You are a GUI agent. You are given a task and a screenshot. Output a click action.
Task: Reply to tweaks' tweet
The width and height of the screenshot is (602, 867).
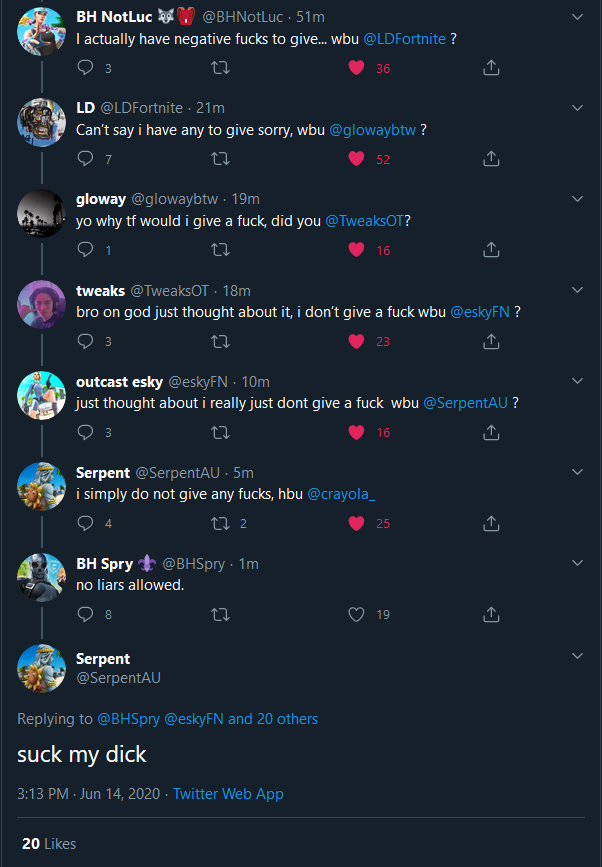point(86,341)
